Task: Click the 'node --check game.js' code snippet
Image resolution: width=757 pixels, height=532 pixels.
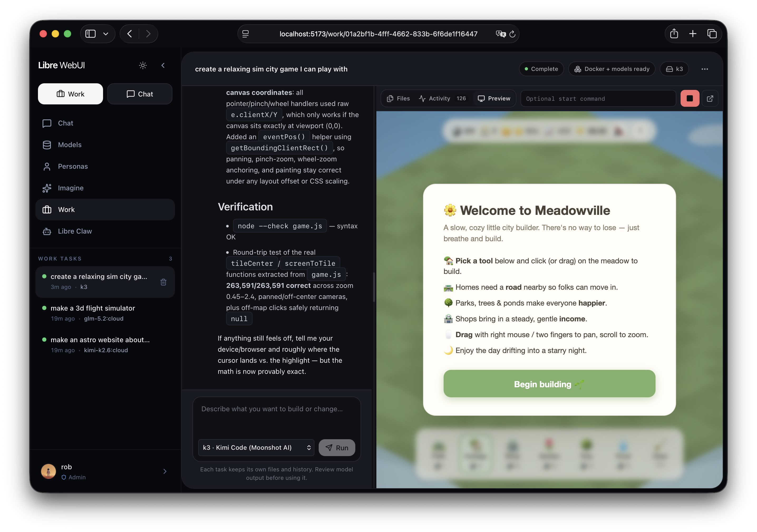Action: click(x=280, y=226)
